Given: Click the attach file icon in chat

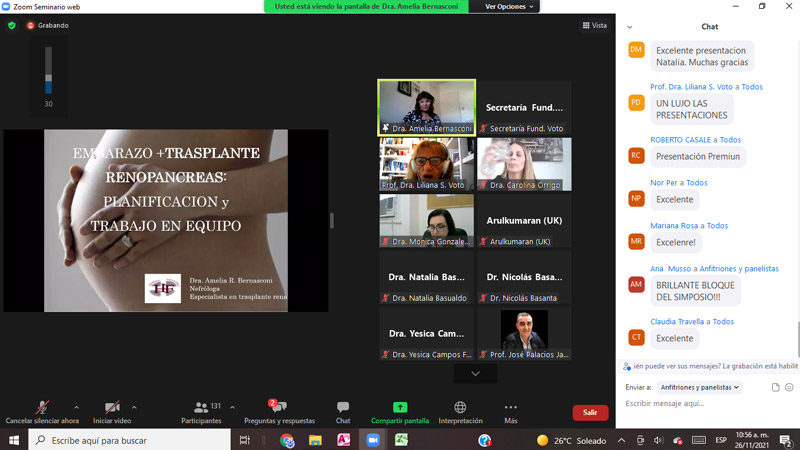Looking at the screenshot, I should (x=775, y=387).
